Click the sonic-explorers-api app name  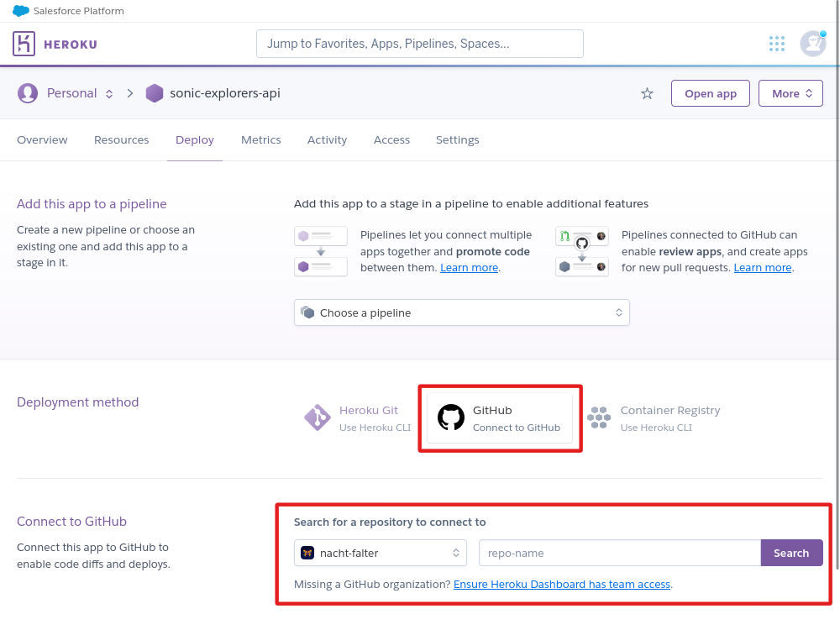point(225,93)
